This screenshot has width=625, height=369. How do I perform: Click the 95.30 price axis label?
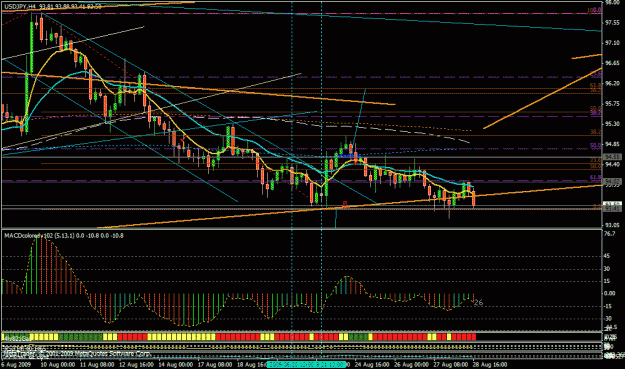tap(612, 124)
